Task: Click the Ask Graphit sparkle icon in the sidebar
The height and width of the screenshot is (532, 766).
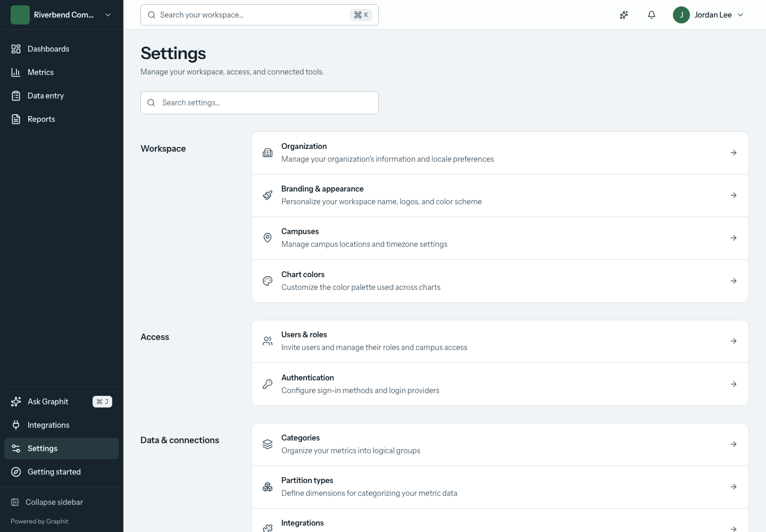Action: [x=16, y=402]
